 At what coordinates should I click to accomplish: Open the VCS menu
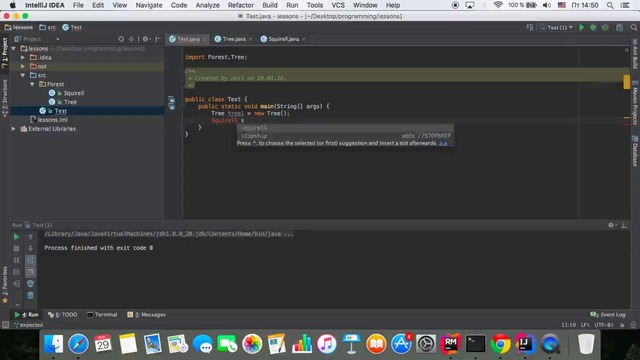[338, 5]
